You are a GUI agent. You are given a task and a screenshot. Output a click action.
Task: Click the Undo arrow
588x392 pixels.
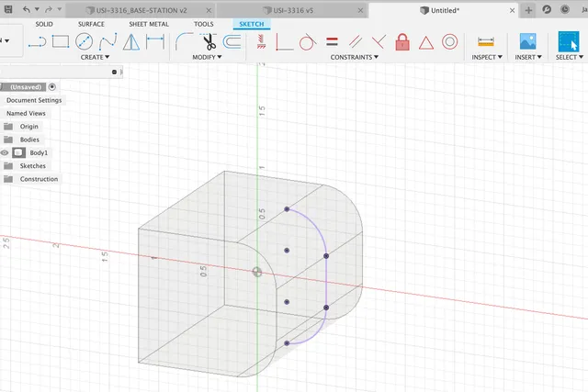(27, 9)
